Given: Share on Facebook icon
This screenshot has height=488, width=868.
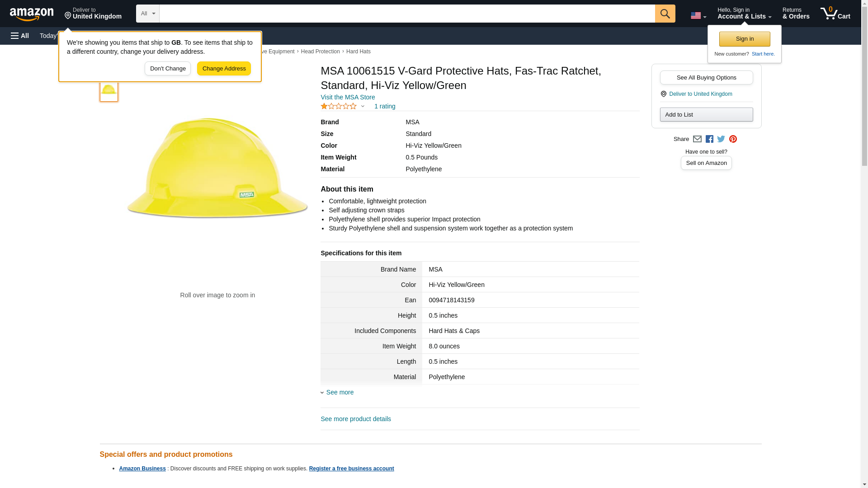Looking at the screenshot, I should [x=709, y=139].
